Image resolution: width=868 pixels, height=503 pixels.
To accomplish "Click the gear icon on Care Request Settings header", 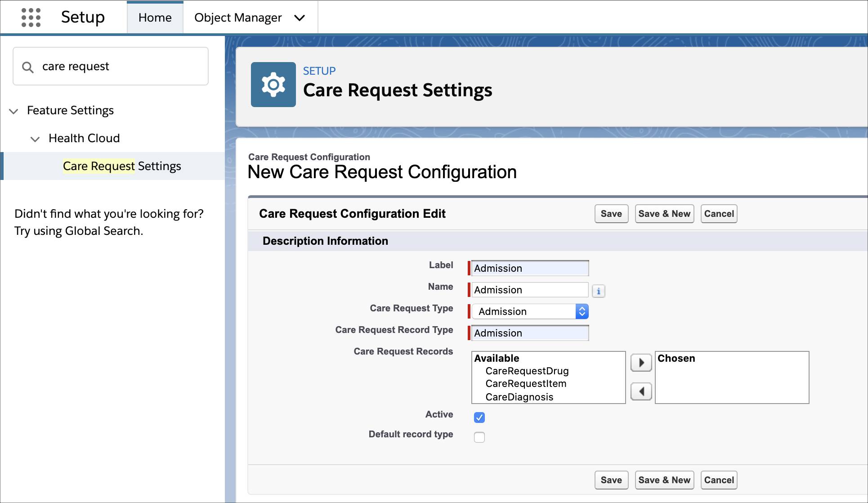I will pos(273,84).
